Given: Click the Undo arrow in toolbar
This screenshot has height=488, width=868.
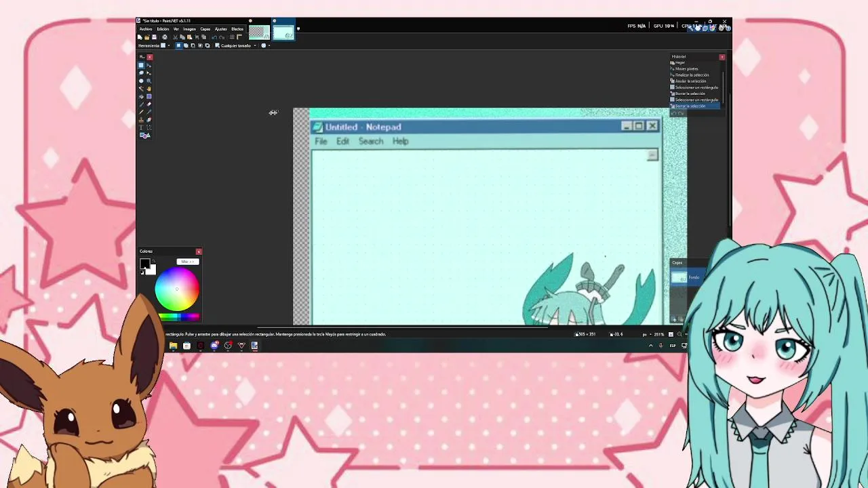Looking at the screenshot, I should point(214,37).
